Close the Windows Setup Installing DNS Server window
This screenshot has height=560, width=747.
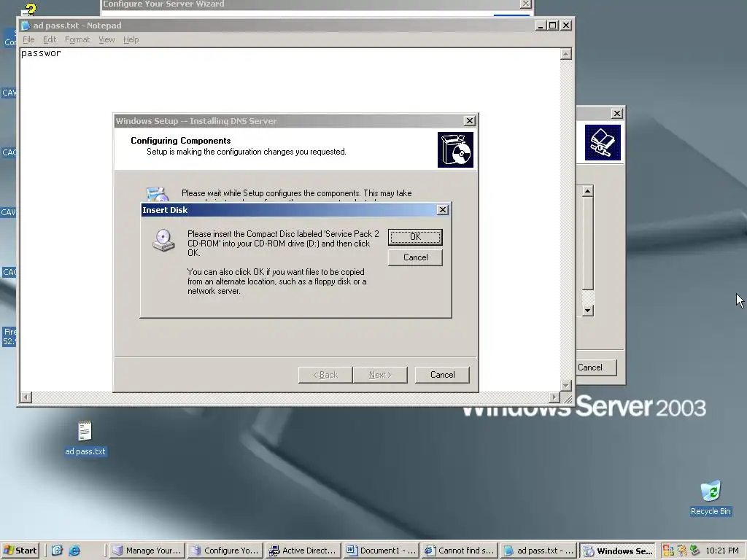(469, 121)
